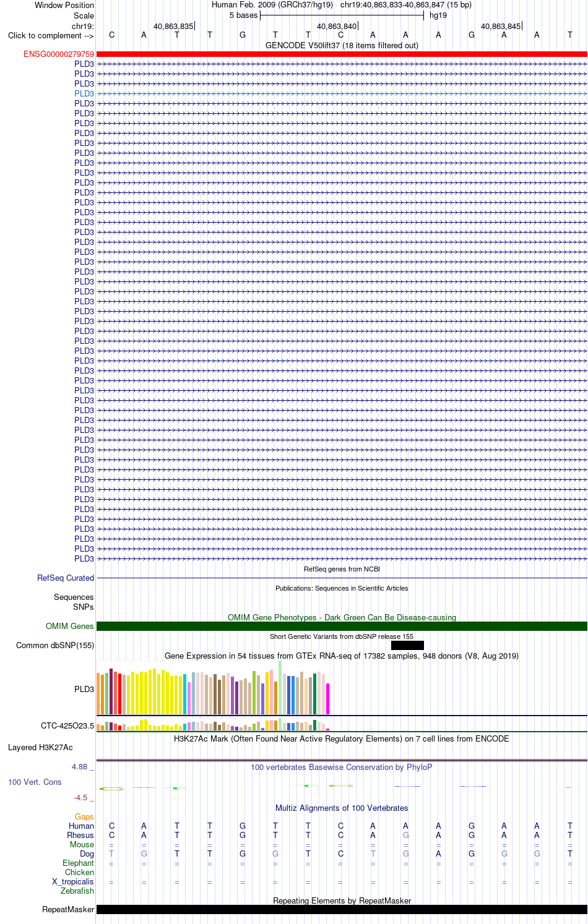
Task: Click Repeating Elements by RepeatMasker title
Action: 342,901
